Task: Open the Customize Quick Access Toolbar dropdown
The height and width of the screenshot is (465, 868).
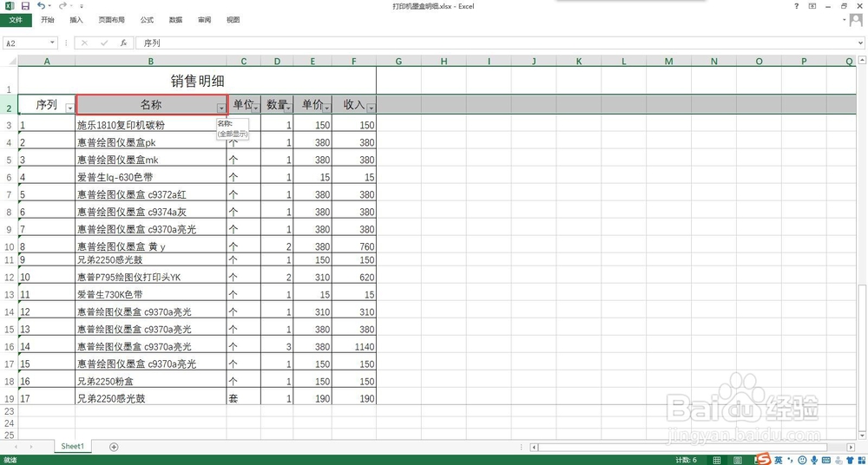Action: [82, 6]
